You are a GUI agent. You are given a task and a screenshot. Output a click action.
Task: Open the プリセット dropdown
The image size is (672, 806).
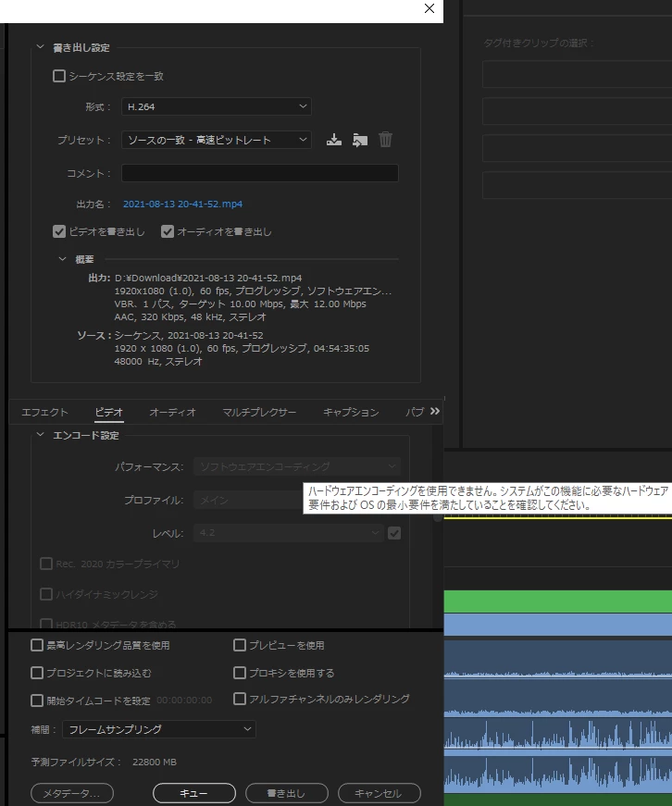click(x=217, y=140)
